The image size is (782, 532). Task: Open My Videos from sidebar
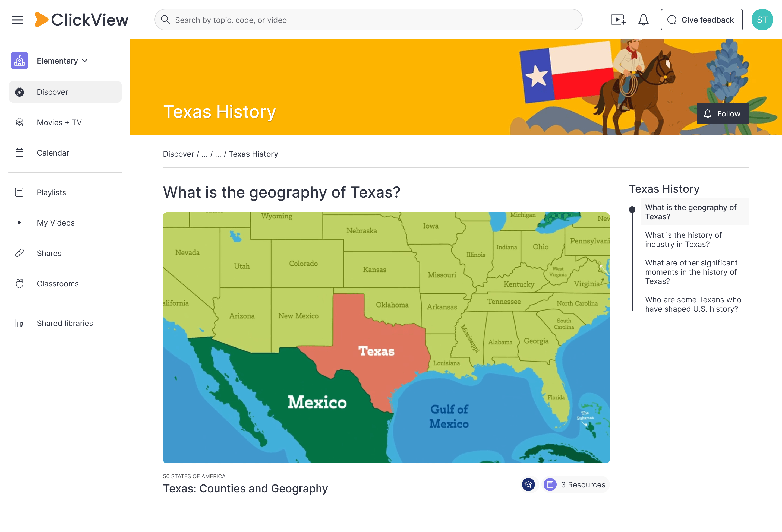(x=65, y=223)
